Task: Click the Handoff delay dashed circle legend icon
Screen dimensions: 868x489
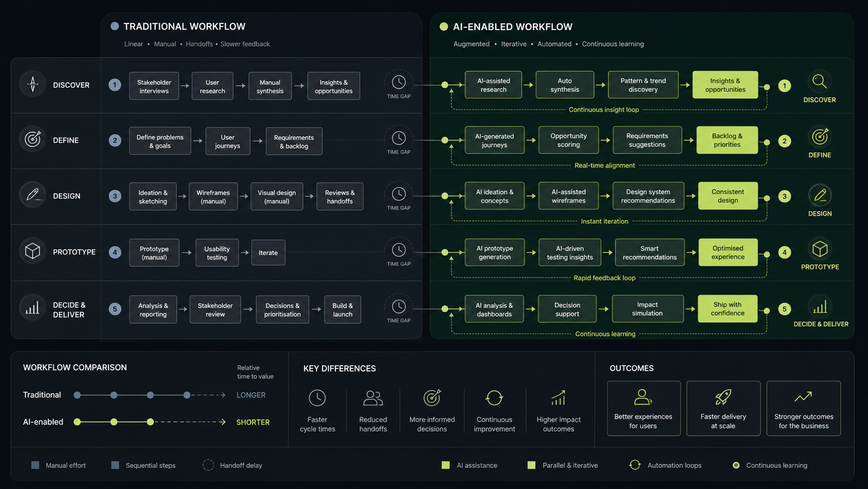Action: [x=208, y=465]
